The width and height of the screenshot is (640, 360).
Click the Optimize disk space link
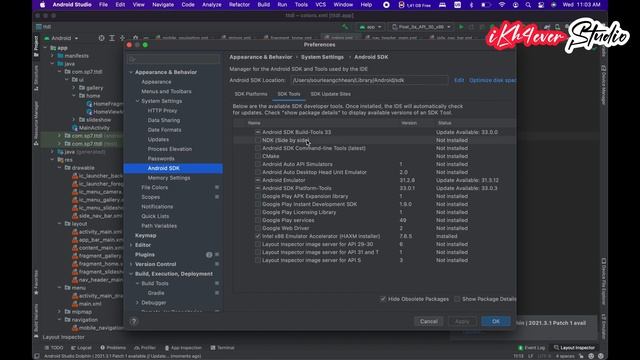492,80
